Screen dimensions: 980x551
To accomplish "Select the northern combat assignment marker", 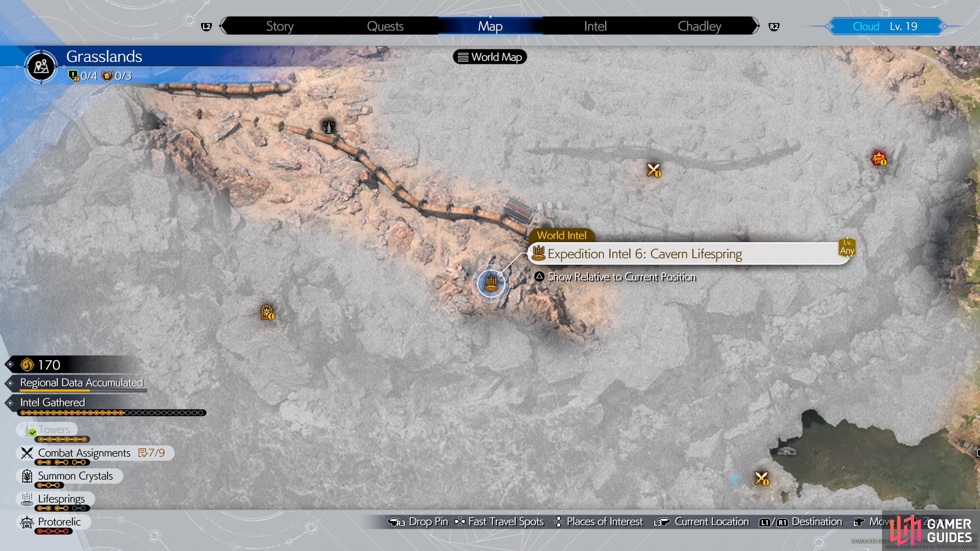I will pos(654,170).
